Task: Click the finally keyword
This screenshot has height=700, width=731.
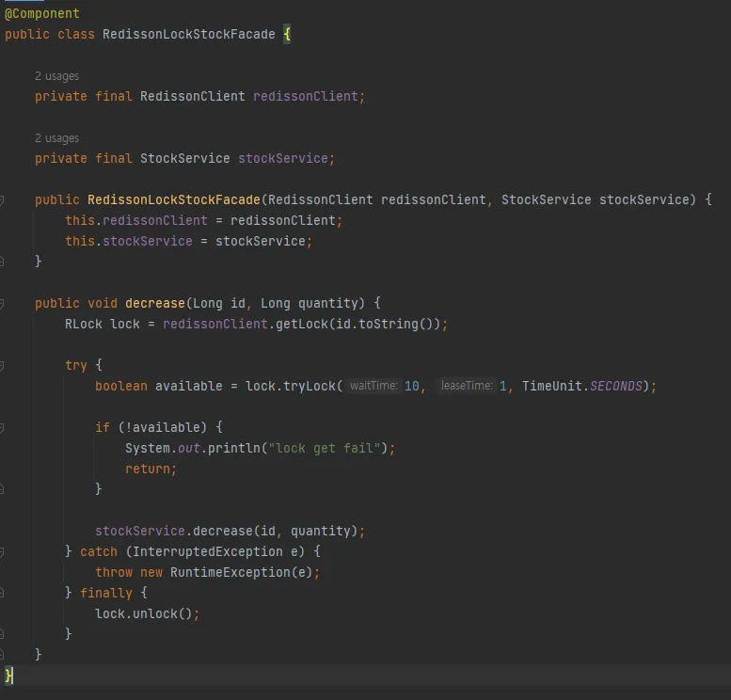Action: pyautogui.click(x=105, y=593)
